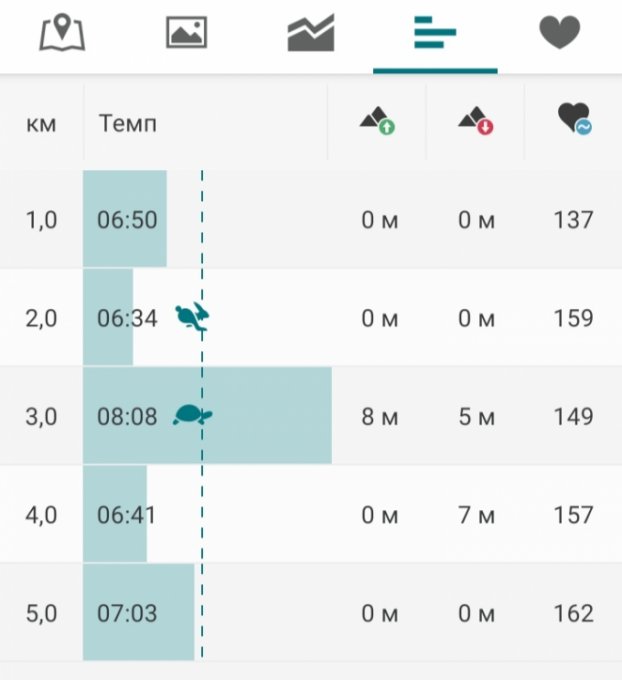Select the 06:50 pace bar
The image size is (622, 680).
tap(125, 220)
